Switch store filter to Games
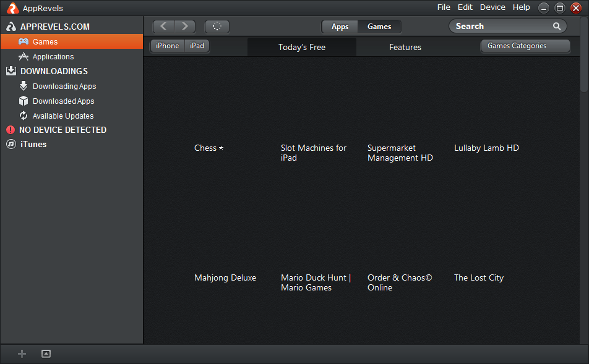This screenshot has height=364, width=589. [x=379, y=27]
